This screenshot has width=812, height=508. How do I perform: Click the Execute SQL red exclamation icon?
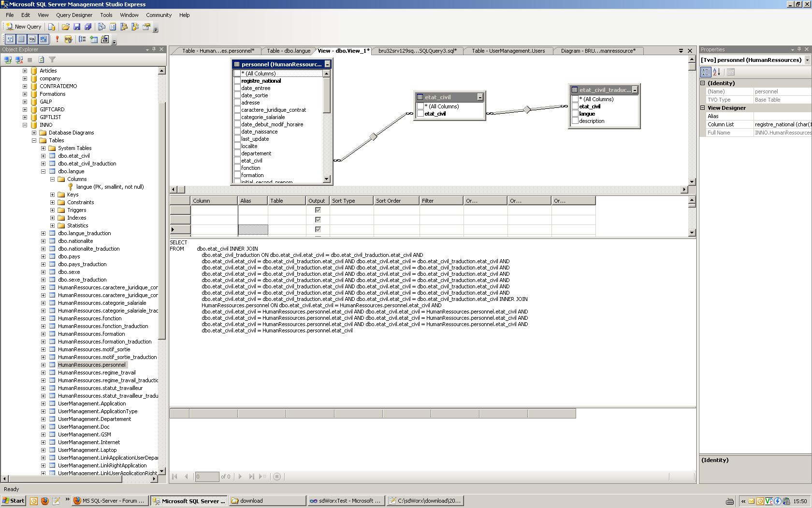[57, 39]
